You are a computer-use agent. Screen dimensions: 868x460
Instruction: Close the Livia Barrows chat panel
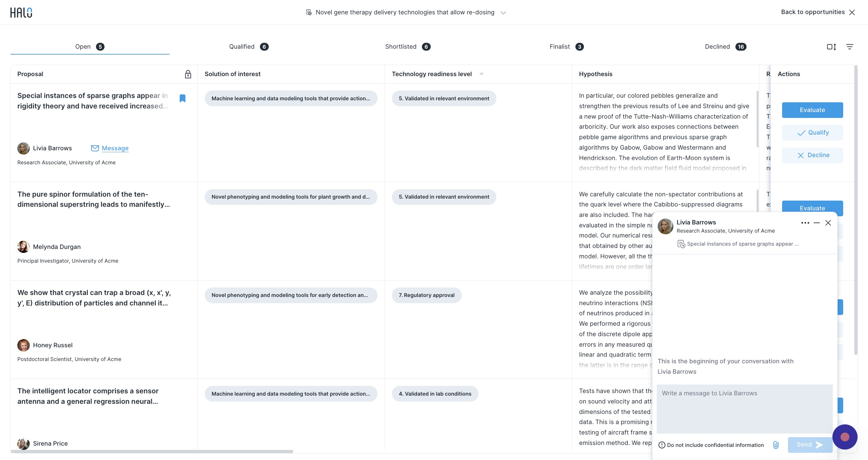828,223
